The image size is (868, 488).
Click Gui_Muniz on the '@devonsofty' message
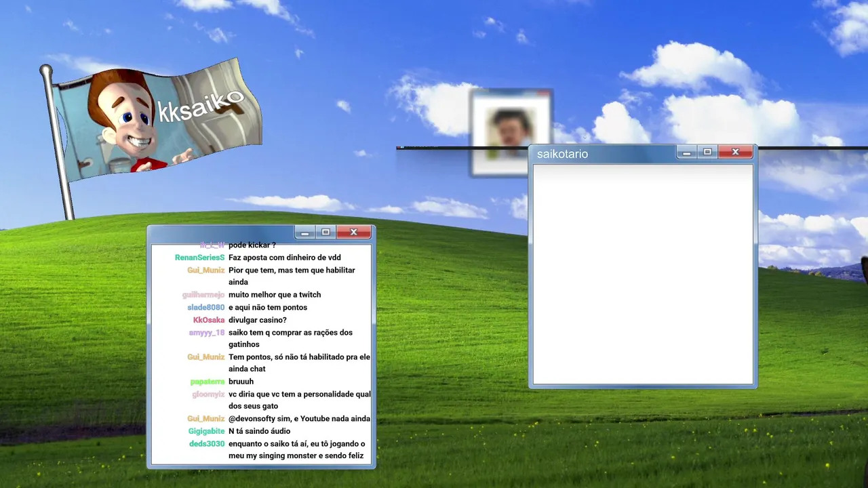click(205, 419)
